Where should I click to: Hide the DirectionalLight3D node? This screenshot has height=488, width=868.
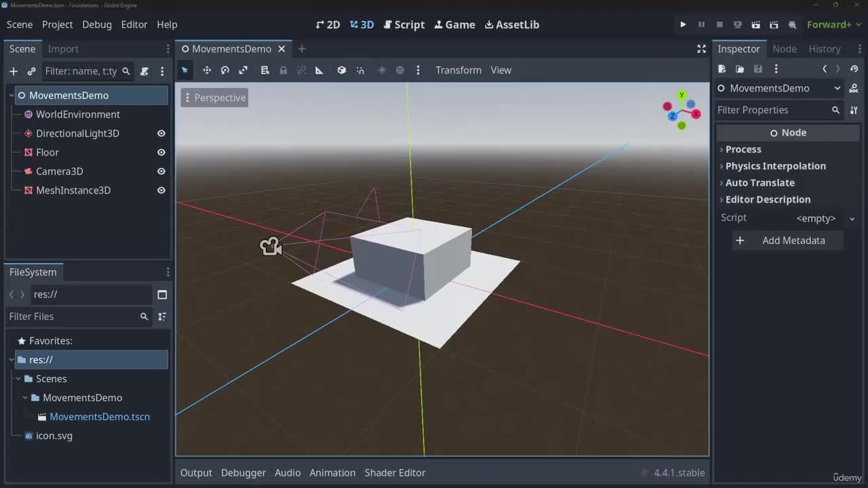161,134
